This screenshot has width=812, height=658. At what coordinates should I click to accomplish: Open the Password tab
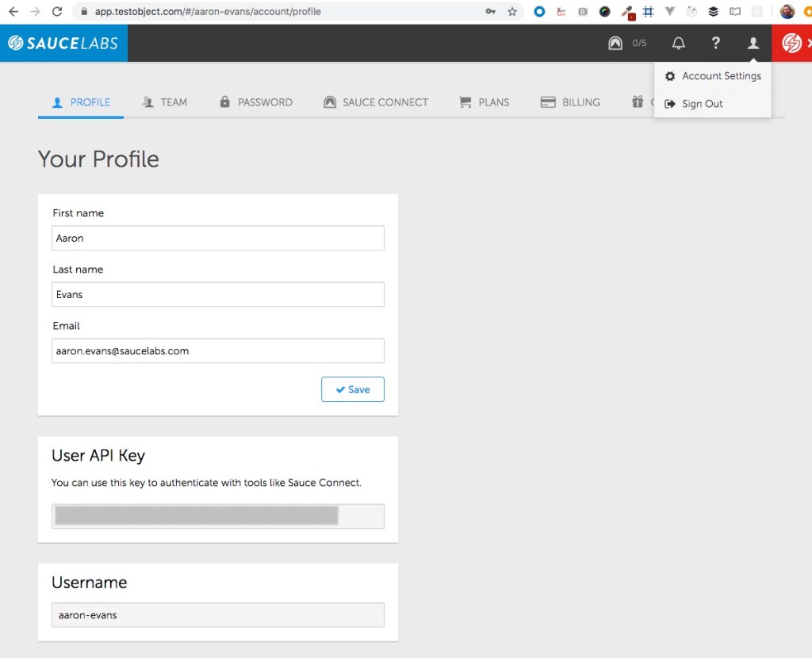[x=256, y=102]
